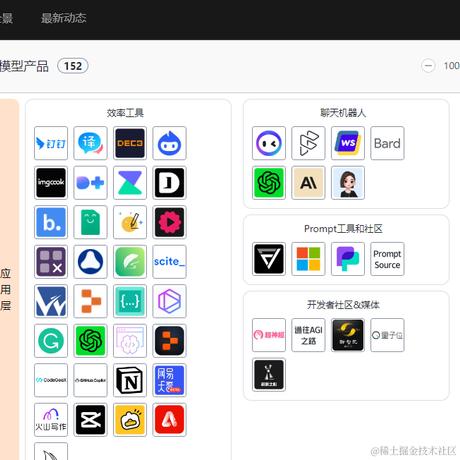The height and width of the screenshot is (460, 460).
Task: Open the teal curly braces icon
Action: [130, 301]
